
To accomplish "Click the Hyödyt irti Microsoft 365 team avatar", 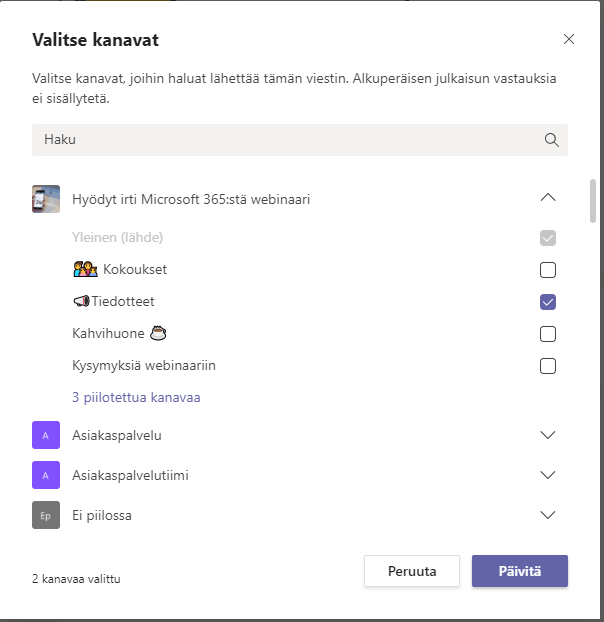I will pos(46,199).
